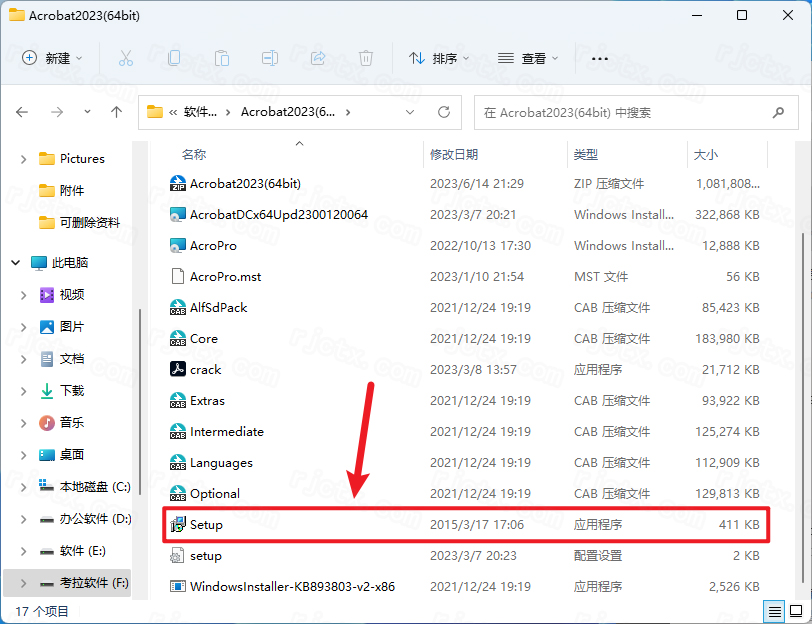Click the 411 KB size cell

(739, 525)
